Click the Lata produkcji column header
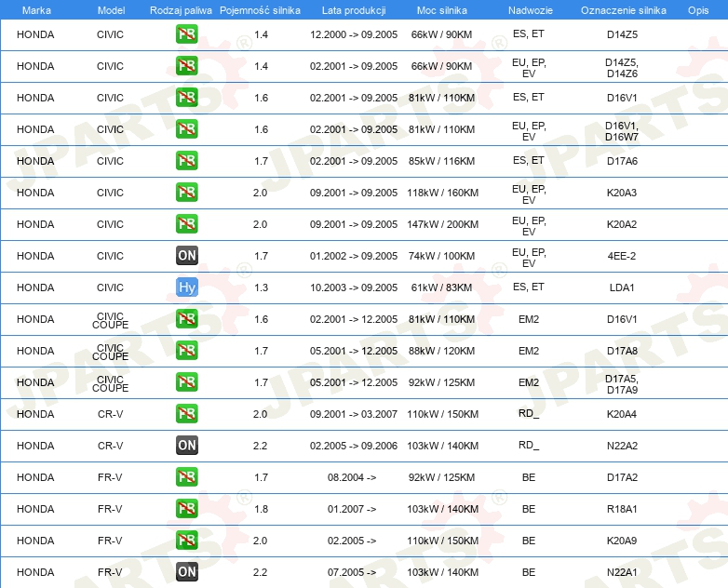The image size is (728, 588). [x=354, y=10]
